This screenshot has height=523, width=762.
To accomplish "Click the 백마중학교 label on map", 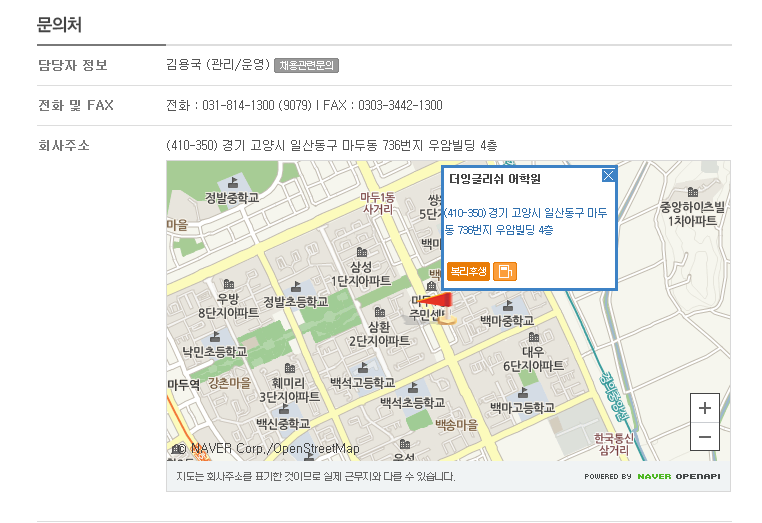I will 507,320.
